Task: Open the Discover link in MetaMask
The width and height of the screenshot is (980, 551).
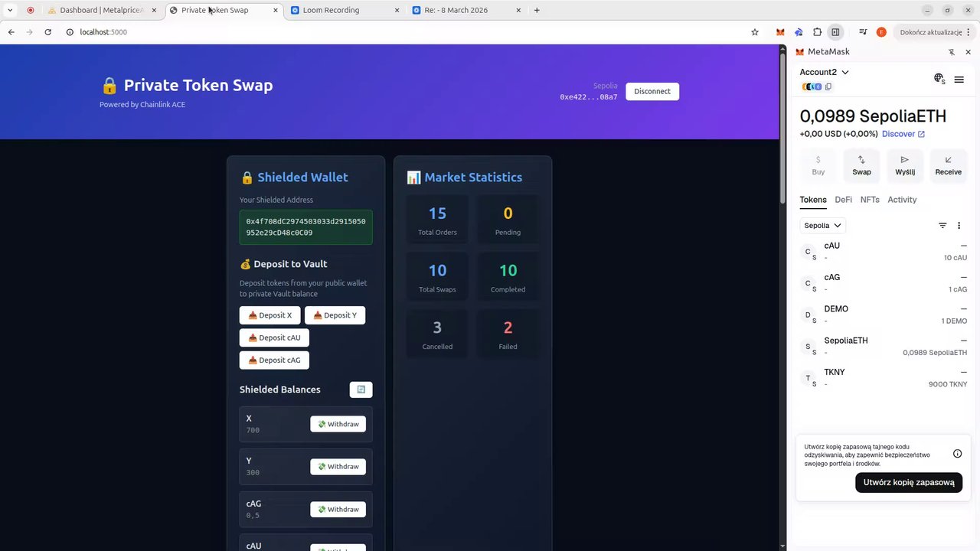Action: click(x=903, y=134)
